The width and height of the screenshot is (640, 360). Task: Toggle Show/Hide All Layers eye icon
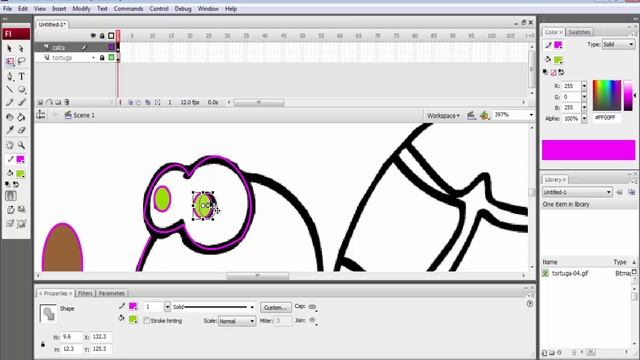coord(93,36)
